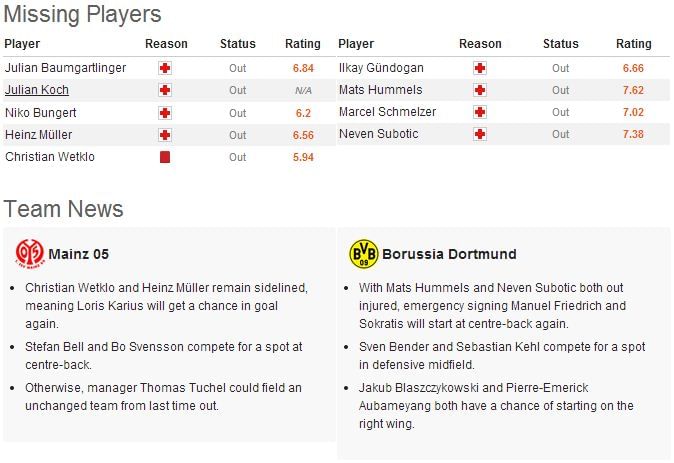
Task: Open Heinz Müller's player profile
Action: click(x=39, y=135)
